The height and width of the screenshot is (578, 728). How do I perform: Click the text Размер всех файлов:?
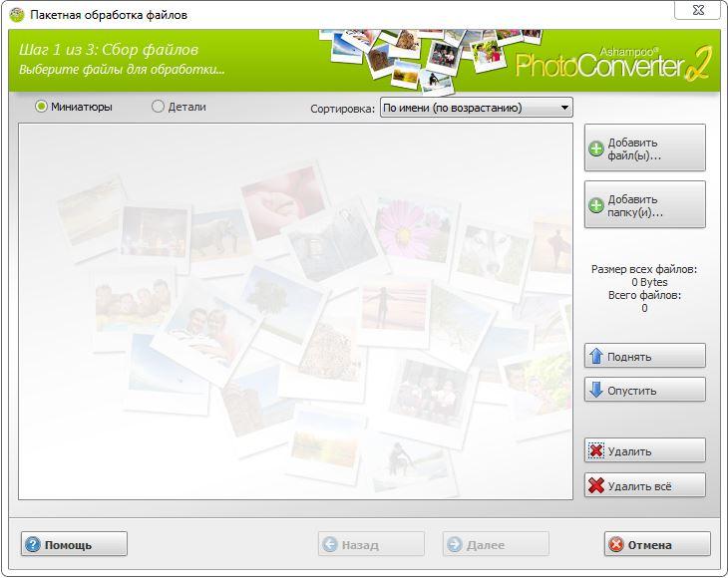[644, 269]
